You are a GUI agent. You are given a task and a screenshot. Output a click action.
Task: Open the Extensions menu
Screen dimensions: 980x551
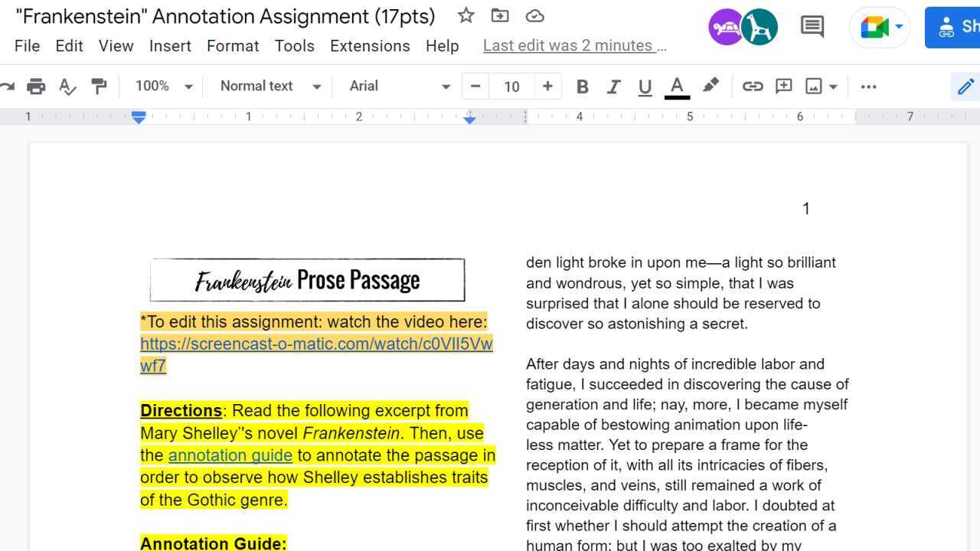[370, 46]
